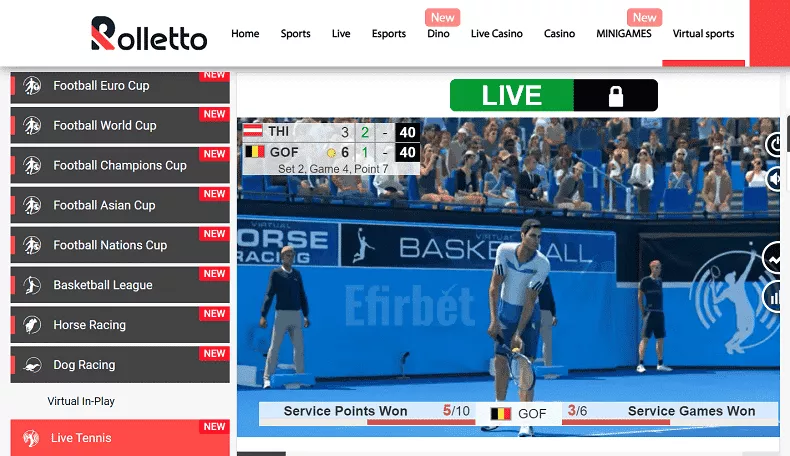Screen dimensions: 790x456
Task: Click the Horse Racing horse icon
Action: tap(32, 325)
